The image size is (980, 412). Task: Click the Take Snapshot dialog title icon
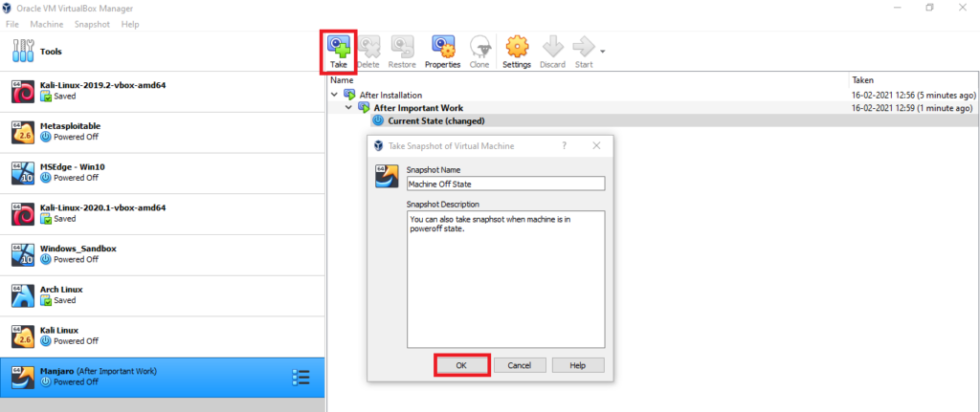coord(378,145)
